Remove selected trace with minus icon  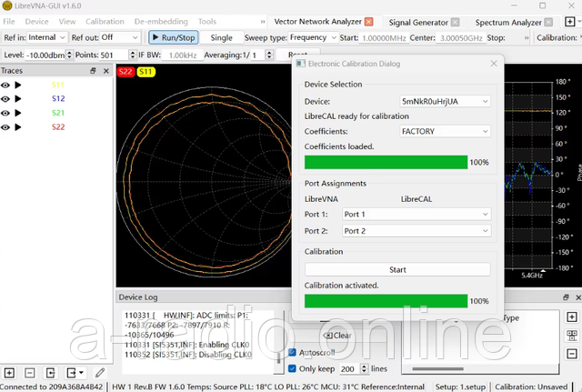click(x=30, y=373)
